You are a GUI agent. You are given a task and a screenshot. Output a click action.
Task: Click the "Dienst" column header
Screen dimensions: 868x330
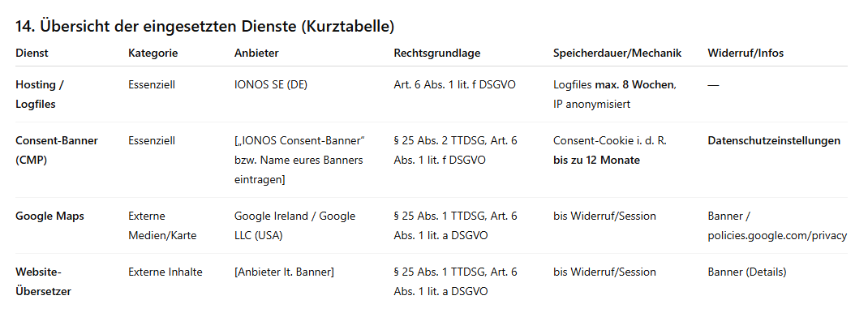click(x=32, y=54)
